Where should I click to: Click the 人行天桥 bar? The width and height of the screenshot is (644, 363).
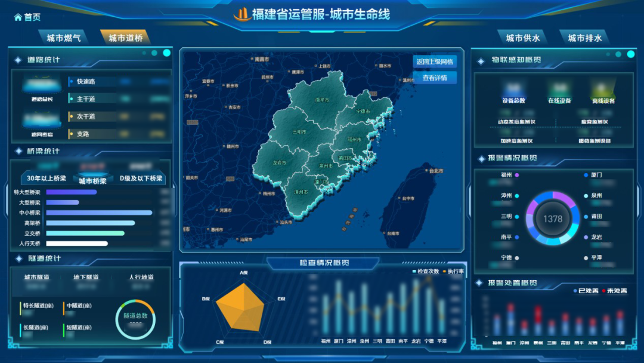(x=77, y=244)
